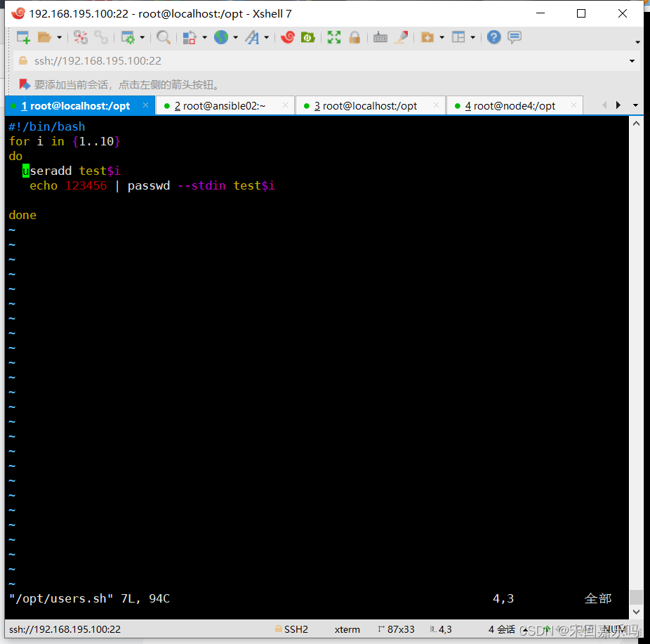
Task: Open the color scheme icon
Action: [190, 37]
